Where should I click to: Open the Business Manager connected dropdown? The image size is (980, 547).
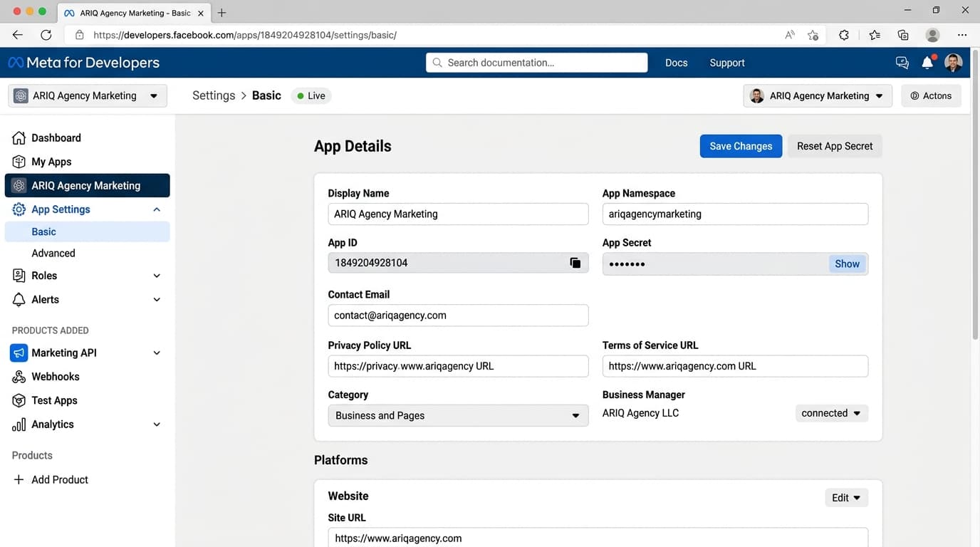pyautogui.click(x=831, y=413)
